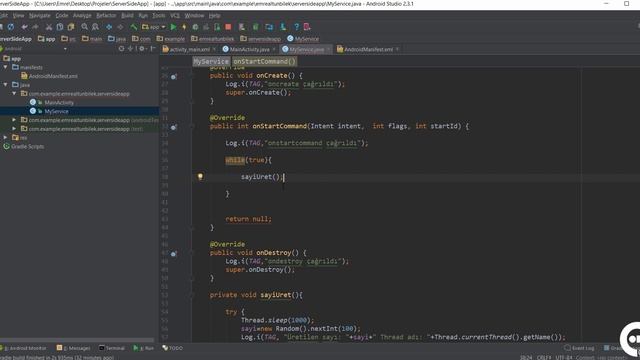The image size is (640, 360).
Task: Select Gradle Scripts in project tree
Action: coord(24,146)
